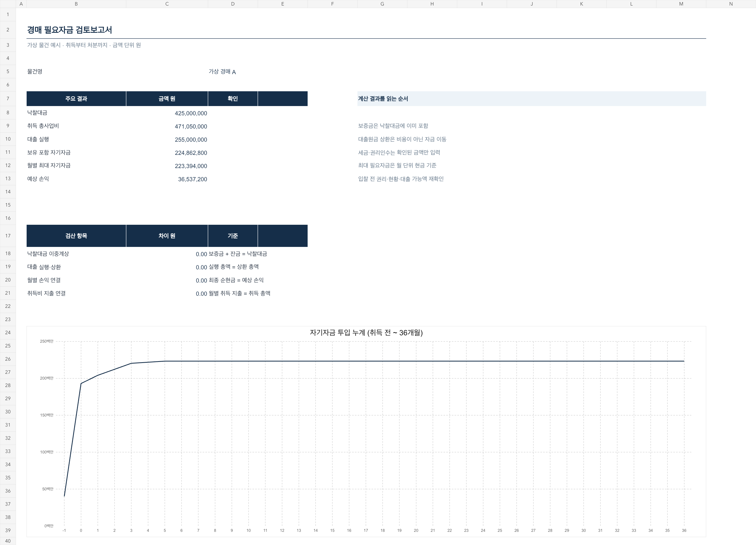This screenshot has width=756, height=545.
Task: Select the 낙찰대금 label cell
Action: tap(76, 113)
